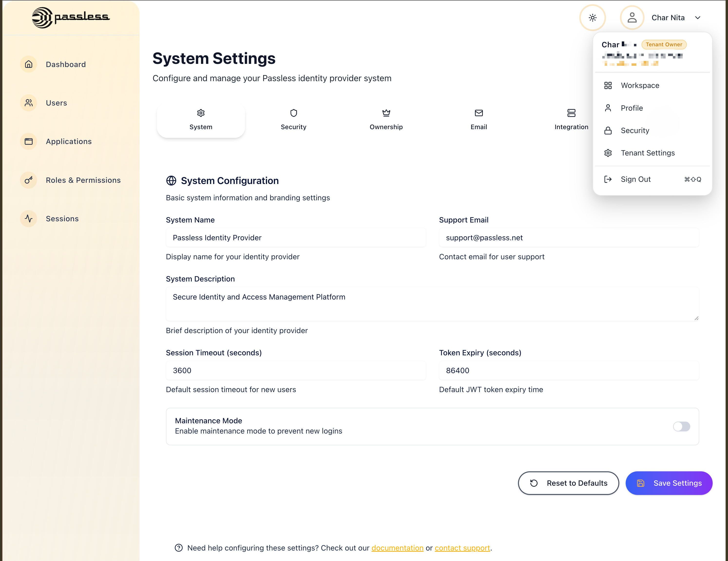Click 'Display name for your identity provider' text
The height and width of the screenshot is (561, 728).
pyautogui.click(x=233, y=257)
